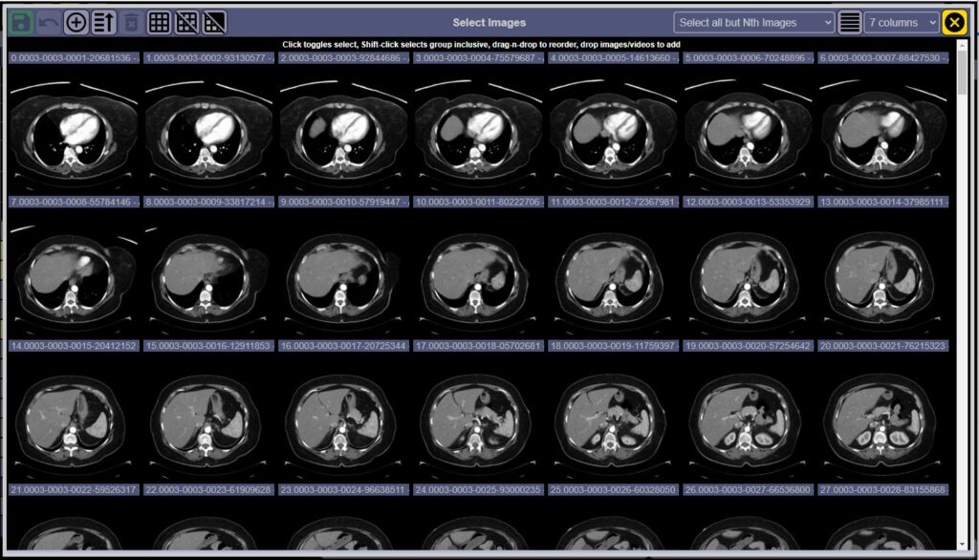Screen dimensions: 979x560
Task: Click label 14.0003-0003-0015-20412152
Action: point(74,346)
